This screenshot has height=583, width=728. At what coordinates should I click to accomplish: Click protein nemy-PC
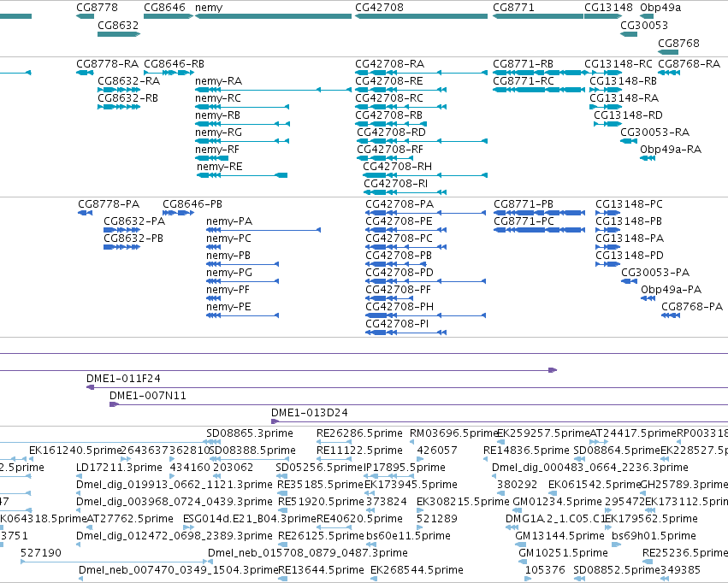click(x=228, y=238)
